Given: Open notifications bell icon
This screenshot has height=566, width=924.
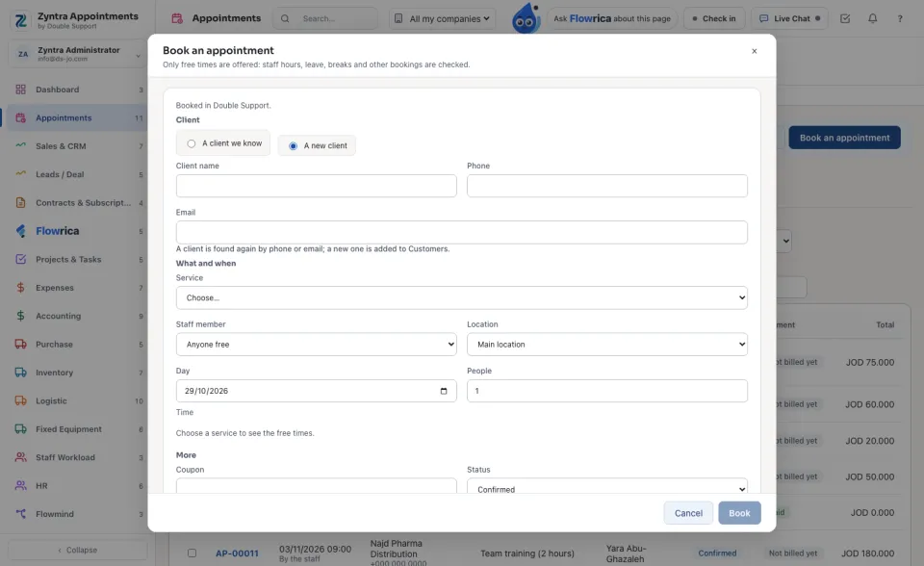Looking at the screenshot, I should coord(873,19).
